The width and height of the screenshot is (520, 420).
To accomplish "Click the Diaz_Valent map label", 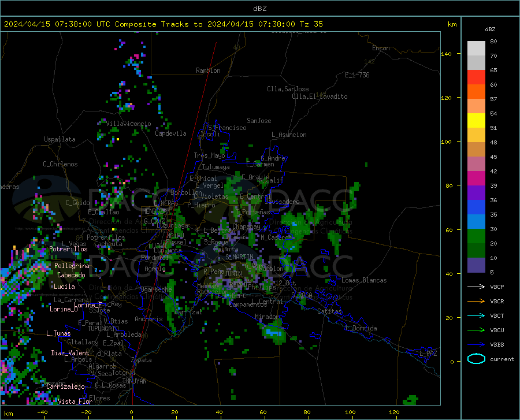I will [70, 353].
